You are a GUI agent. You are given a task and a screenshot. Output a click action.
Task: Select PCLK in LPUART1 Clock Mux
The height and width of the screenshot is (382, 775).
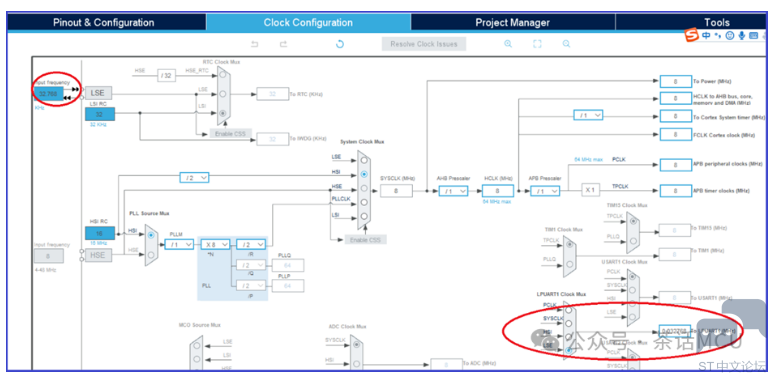click(x=569, y=310)
